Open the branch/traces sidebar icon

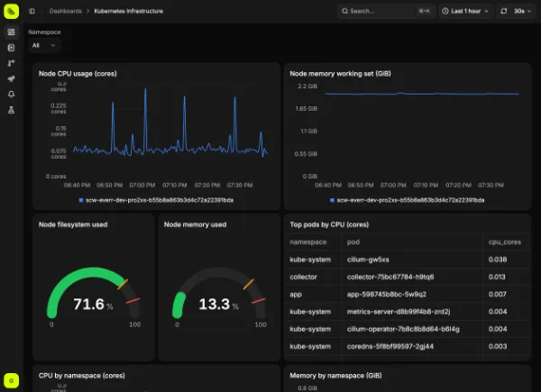click(11, 63)
